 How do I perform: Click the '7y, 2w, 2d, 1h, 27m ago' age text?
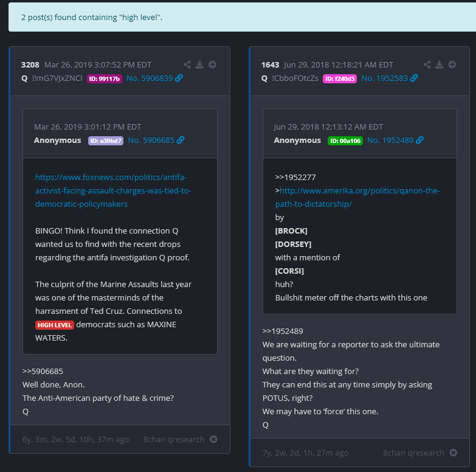tap(305, 453)
